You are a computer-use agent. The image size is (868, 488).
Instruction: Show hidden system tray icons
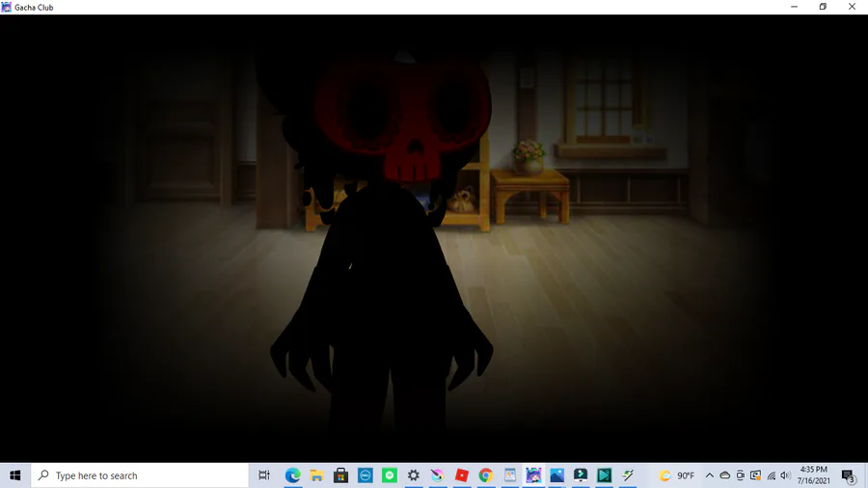(709, 475)
